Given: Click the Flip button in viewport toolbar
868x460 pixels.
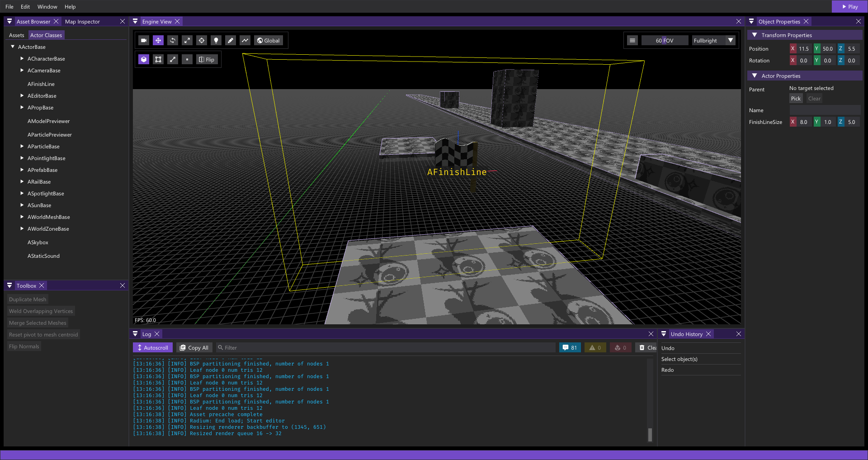Looking at the screenshot, I should pos(207,60).
